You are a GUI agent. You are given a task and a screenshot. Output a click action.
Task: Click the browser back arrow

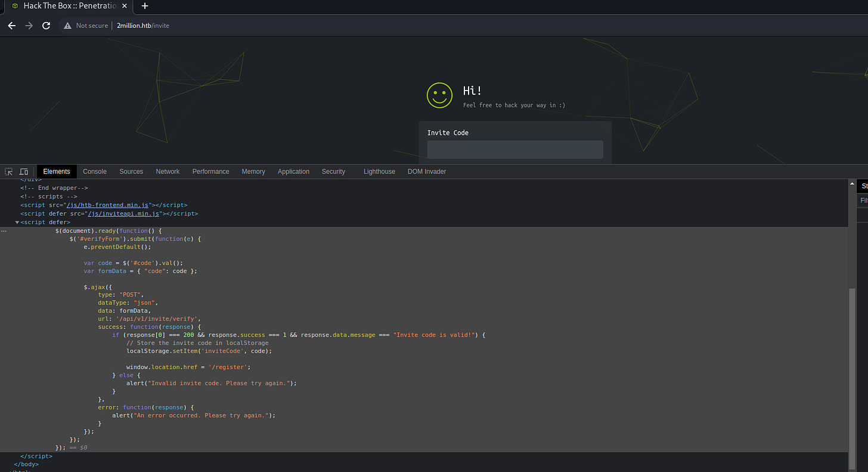11,26
